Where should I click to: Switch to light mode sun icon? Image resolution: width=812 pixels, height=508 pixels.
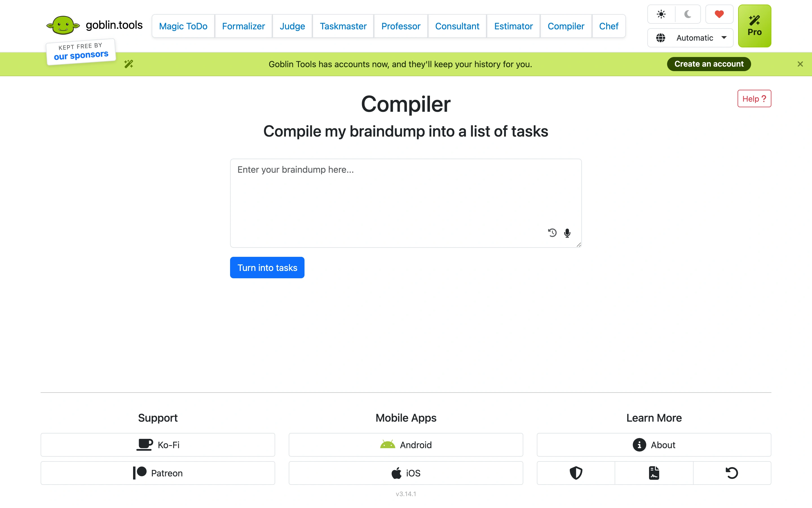pyautogui.click(x=661, y=14)
